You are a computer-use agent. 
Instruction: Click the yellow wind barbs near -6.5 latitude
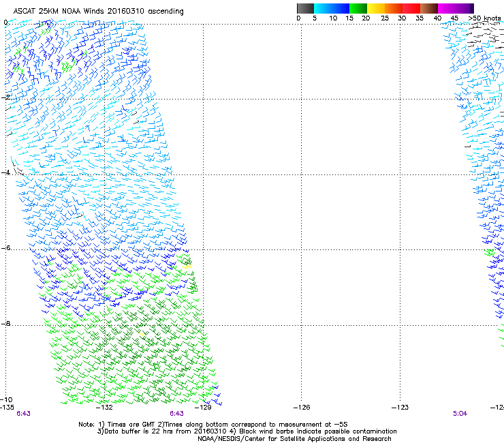[x=187, y=266]
